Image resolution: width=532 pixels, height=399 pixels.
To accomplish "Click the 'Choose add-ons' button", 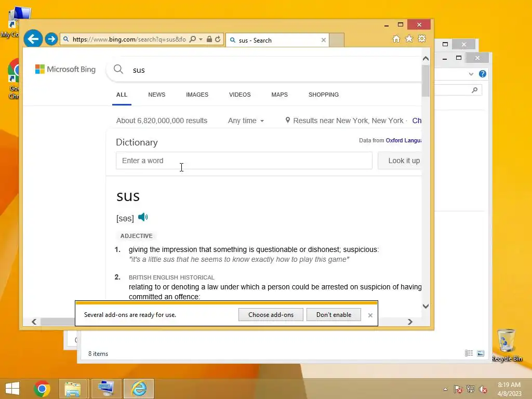I will [271, 314].
